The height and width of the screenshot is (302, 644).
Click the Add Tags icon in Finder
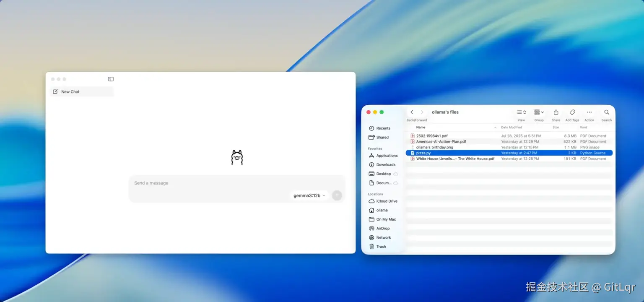pyautogui.click(x=572, y=112)
